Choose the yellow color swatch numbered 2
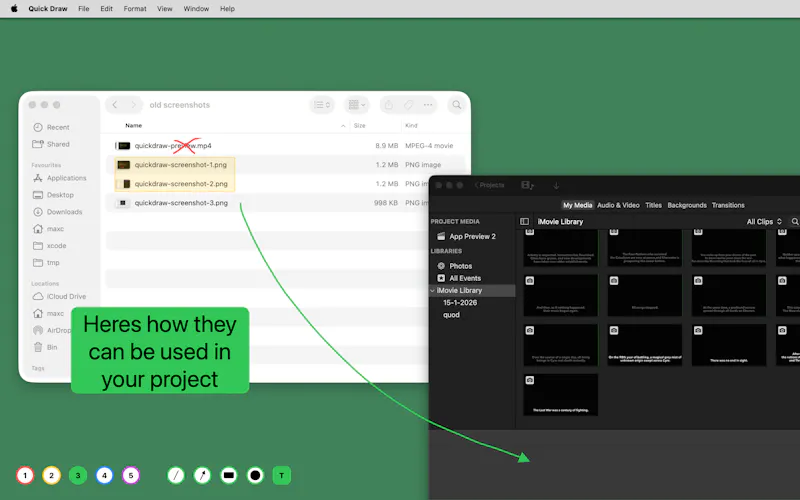The width and height of the screenshot is (800, 500). pos(52,476)
